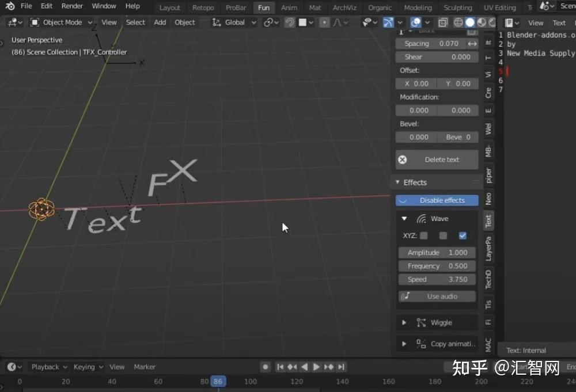The height and width of the screenshot is (392, 576).
Task: Switch to the Modeling workspace tab
Action: coord(418,7)
